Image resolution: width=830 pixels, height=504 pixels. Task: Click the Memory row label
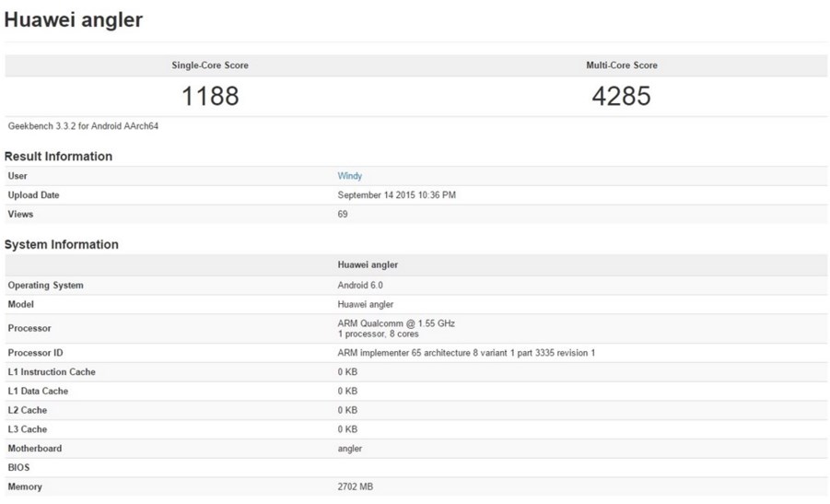[25, 486]
